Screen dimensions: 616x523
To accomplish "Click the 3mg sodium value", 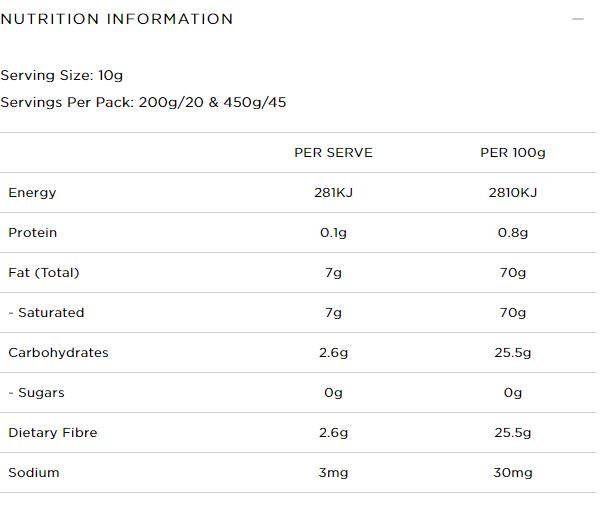I will (333, 473).
